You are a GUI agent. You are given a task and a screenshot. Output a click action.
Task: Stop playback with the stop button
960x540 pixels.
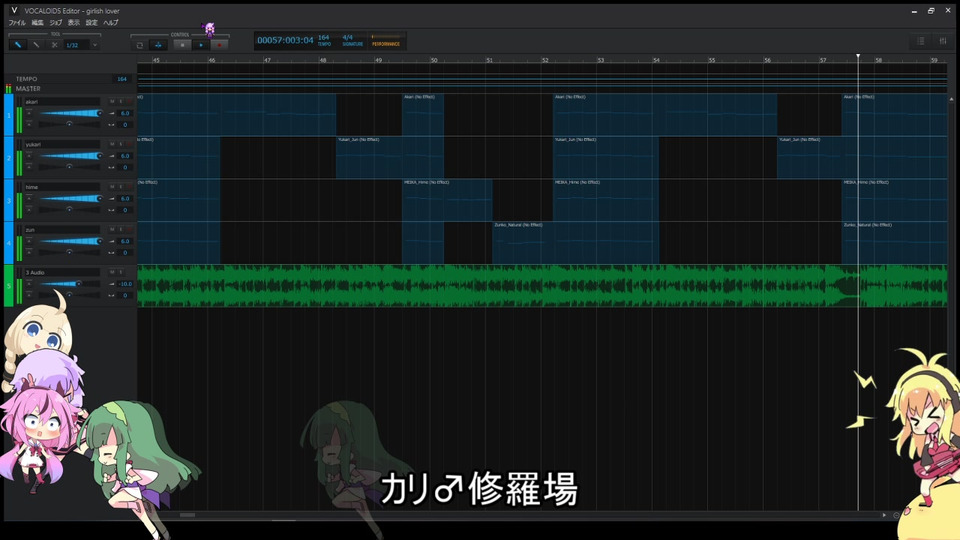(182, 45)
